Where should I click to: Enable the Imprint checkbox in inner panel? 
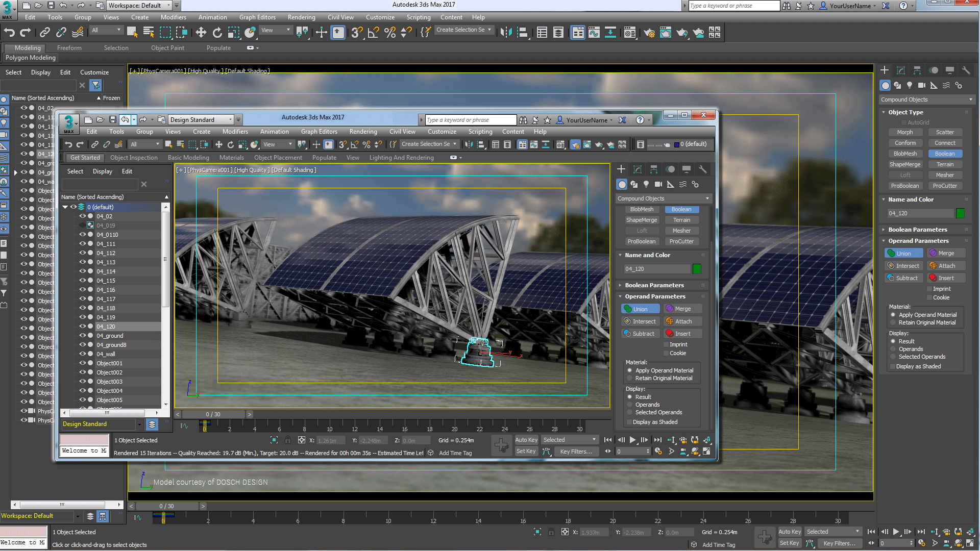(x=666, y=345)
